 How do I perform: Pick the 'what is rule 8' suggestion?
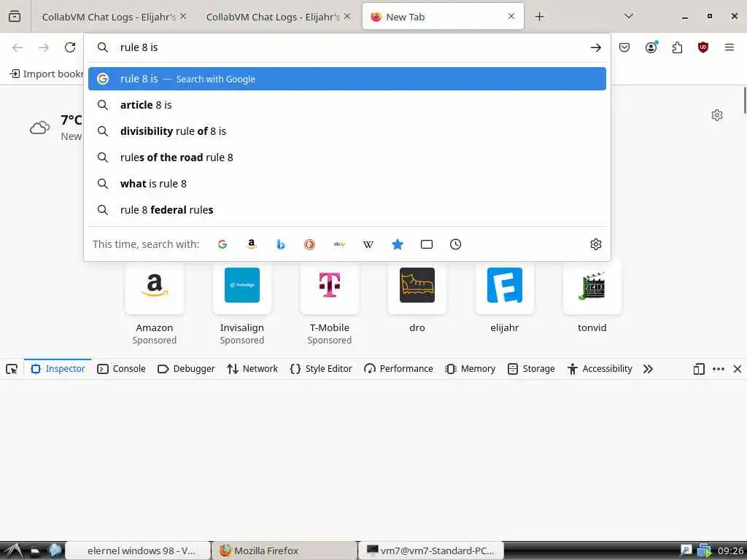click(x=347, y=183)
